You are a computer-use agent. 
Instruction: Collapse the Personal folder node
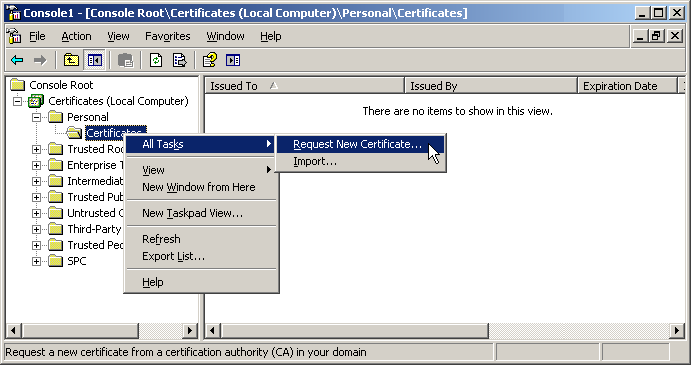(36, 117)
